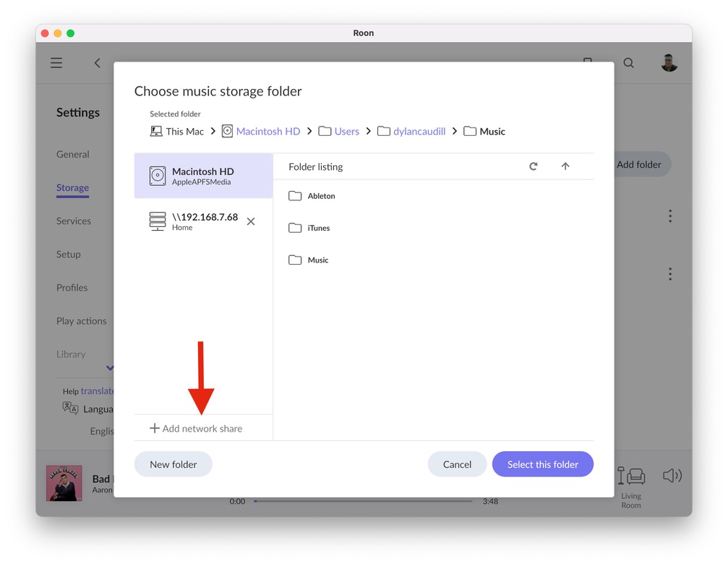Open Storage settings tab
Image resolution: width=728 pixels, height=564 pixels.
tap(72, 187)
